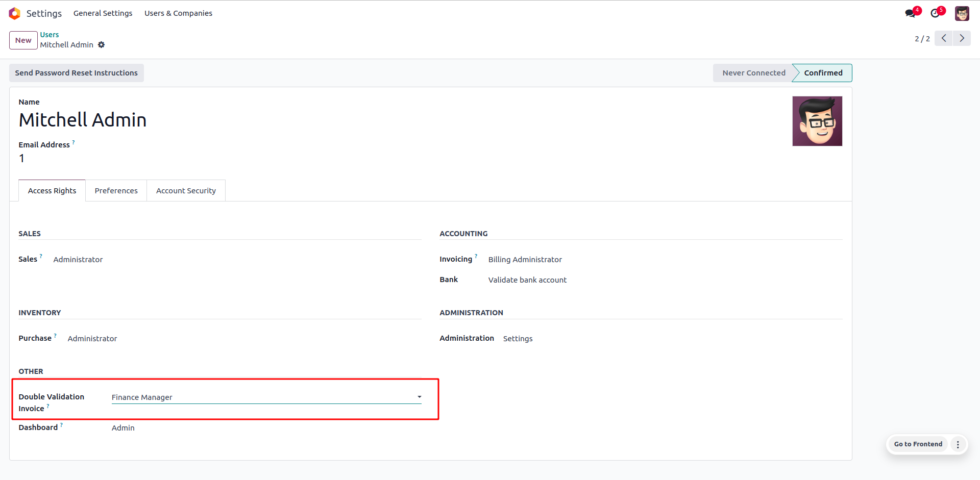
Task: Click Send Password Reset Instructions button
Action: [x=77, y=73]
